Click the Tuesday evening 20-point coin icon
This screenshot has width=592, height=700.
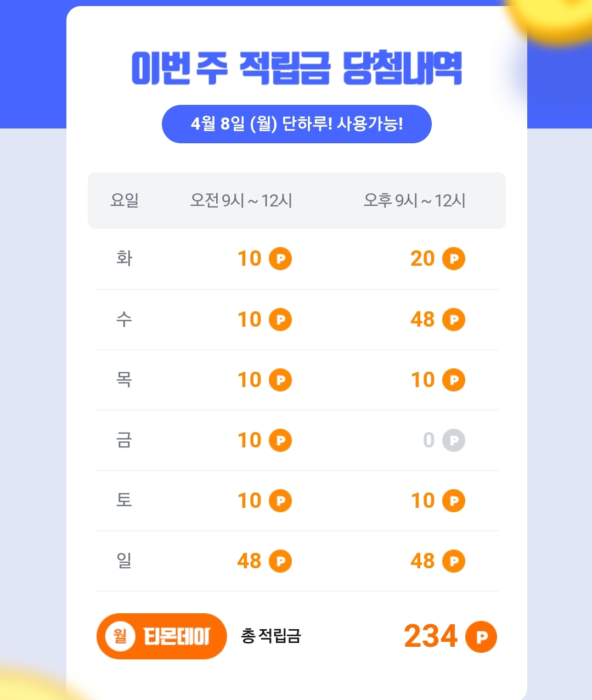[454, 259]
